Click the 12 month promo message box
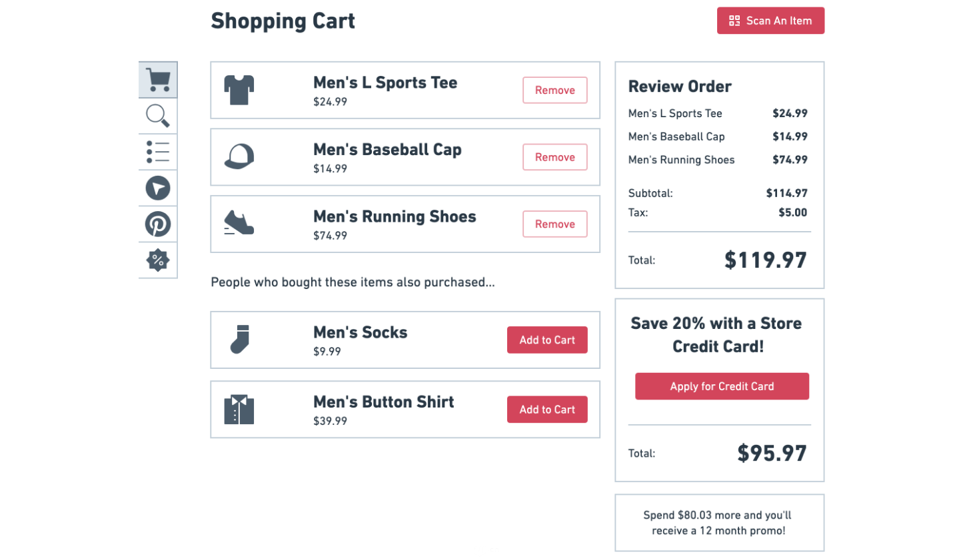 tap(719, 523)
